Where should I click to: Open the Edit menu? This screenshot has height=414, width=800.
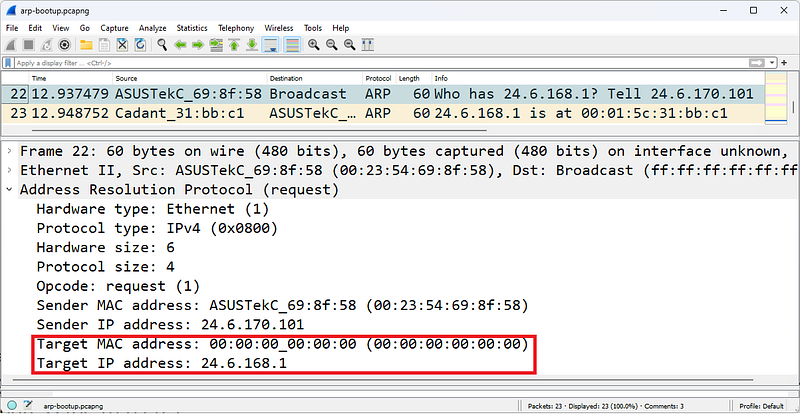coord(35,28)
